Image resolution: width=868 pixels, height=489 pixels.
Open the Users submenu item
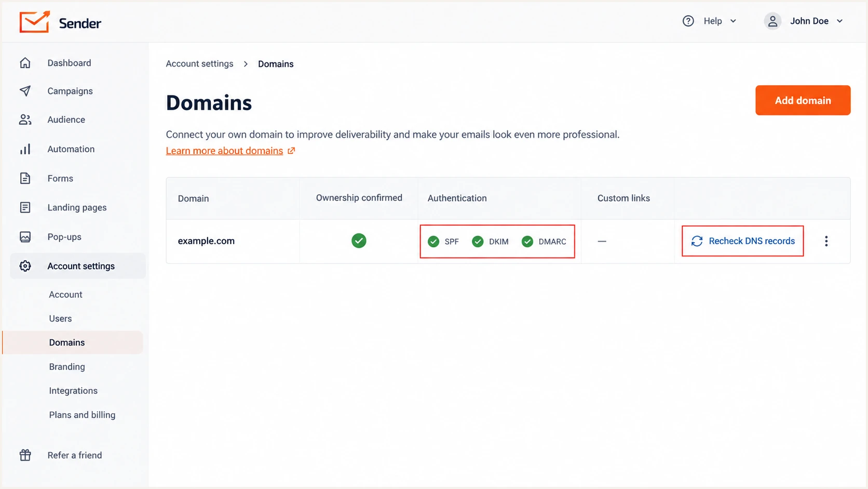point(60,319)
